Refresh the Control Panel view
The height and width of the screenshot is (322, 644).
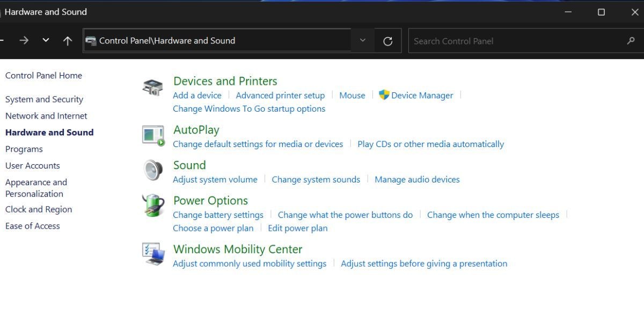[388, 41]
